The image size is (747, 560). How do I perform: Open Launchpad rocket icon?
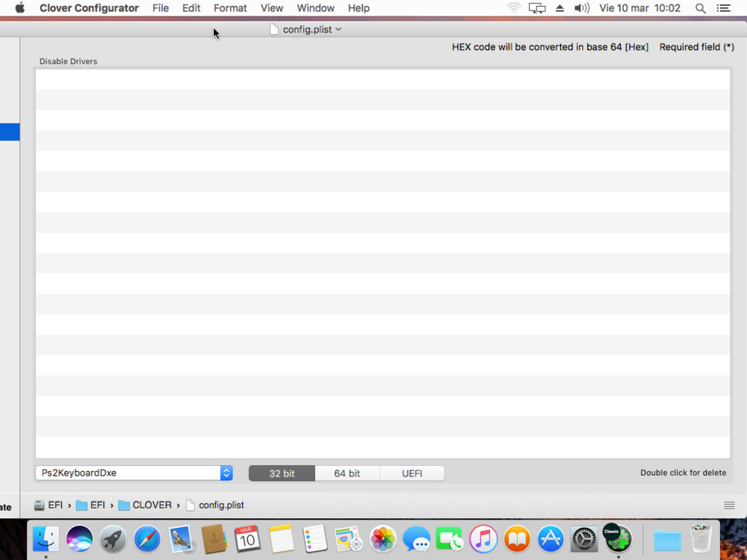[114, 538]
